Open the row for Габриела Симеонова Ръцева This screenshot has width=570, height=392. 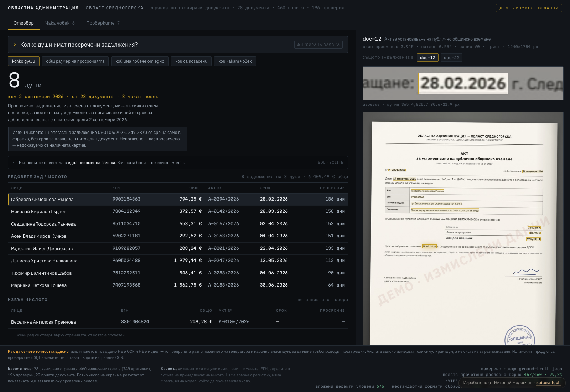coord(178,199)
